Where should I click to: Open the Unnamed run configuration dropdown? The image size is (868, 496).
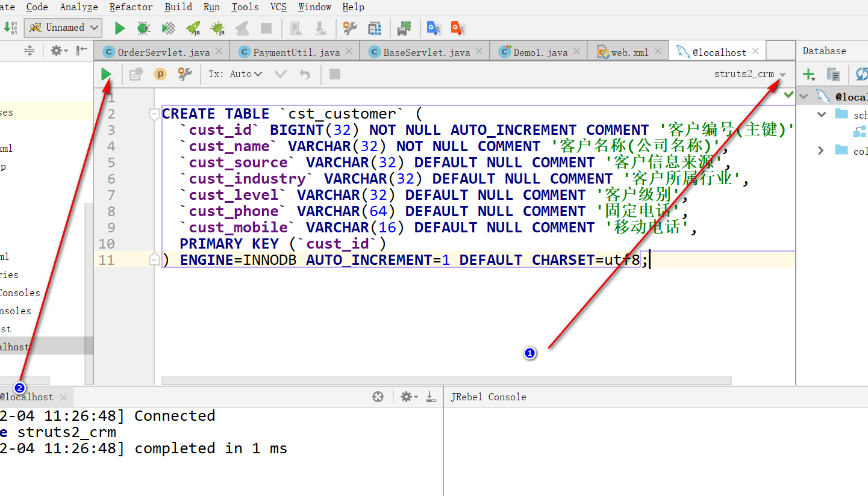[x=63, y=28]
